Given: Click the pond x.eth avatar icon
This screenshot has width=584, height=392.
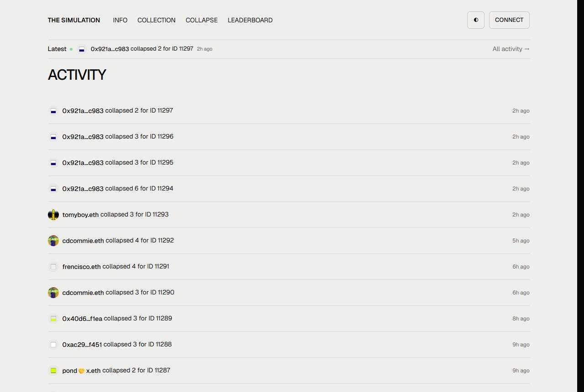Looking at the screenshot, I should (53, 371).
